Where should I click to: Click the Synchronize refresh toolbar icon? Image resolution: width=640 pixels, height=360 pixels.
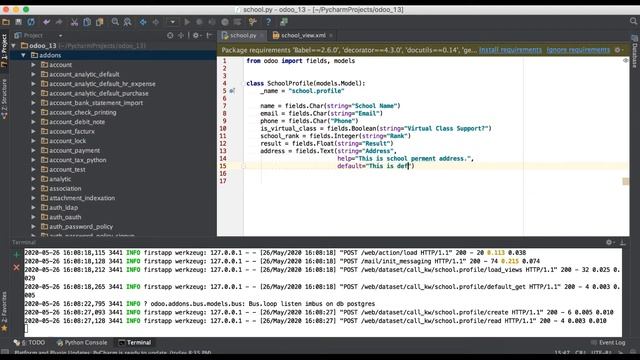click(x=31, y=22)
